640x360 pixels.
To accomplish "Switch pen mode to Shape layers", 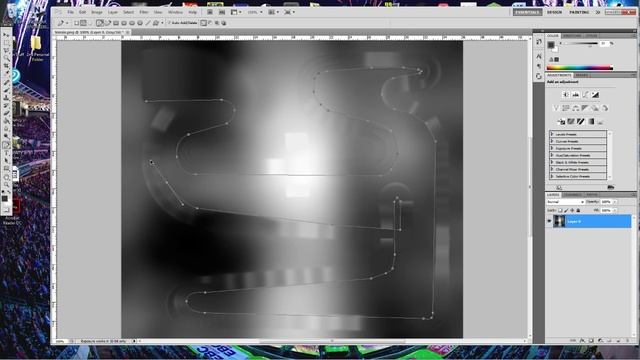I will click(x=76, y=23).
